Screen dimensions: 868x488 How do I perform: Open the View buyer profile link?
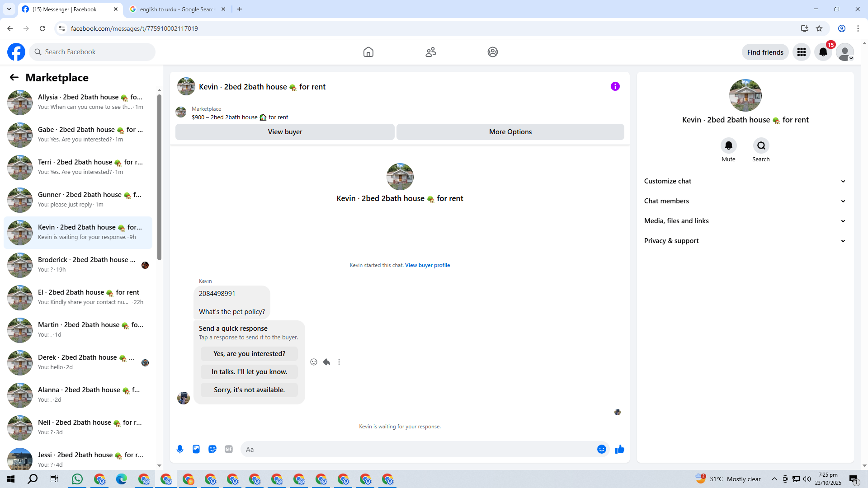(427, 265)
